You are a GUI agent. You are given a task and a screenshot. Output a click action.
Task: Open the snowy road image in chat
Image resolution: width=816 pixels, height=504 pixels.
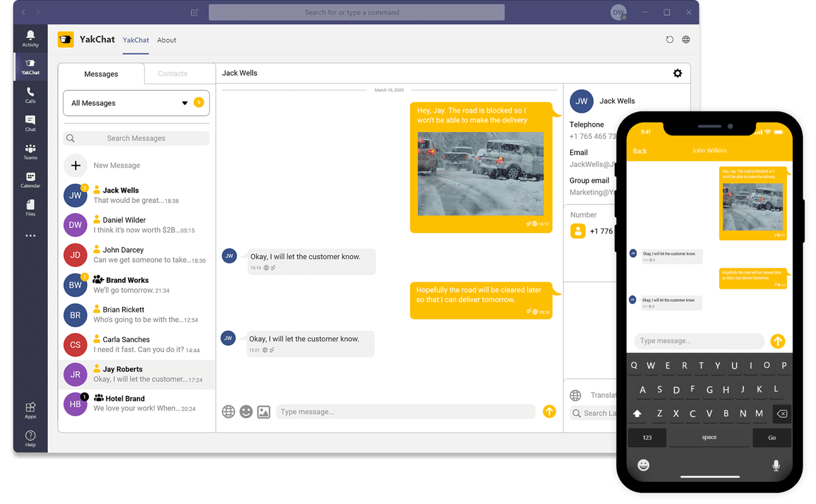click(x=481, y=173)
